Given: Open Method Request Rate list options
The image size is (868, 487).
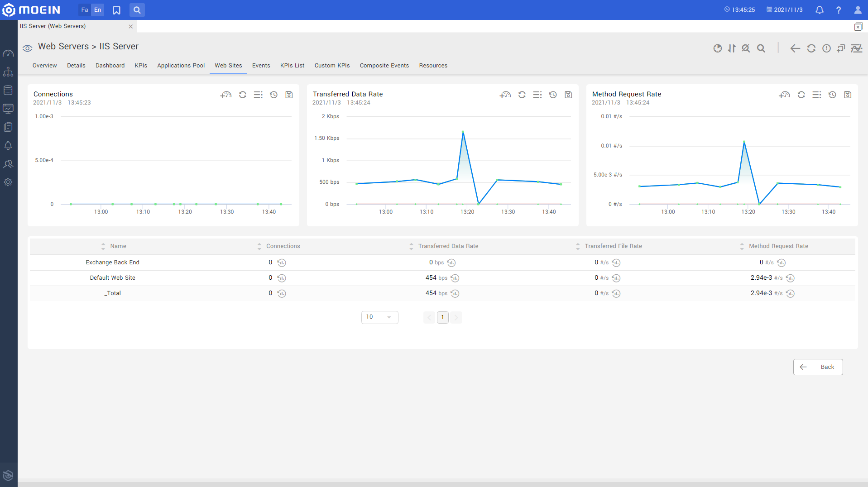Looking at the screenshot, I should [817, 95].
